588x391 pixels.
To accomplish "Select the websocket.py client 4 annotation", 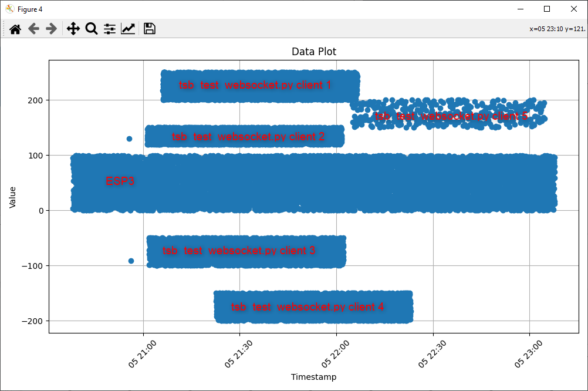I will (307, 307).
